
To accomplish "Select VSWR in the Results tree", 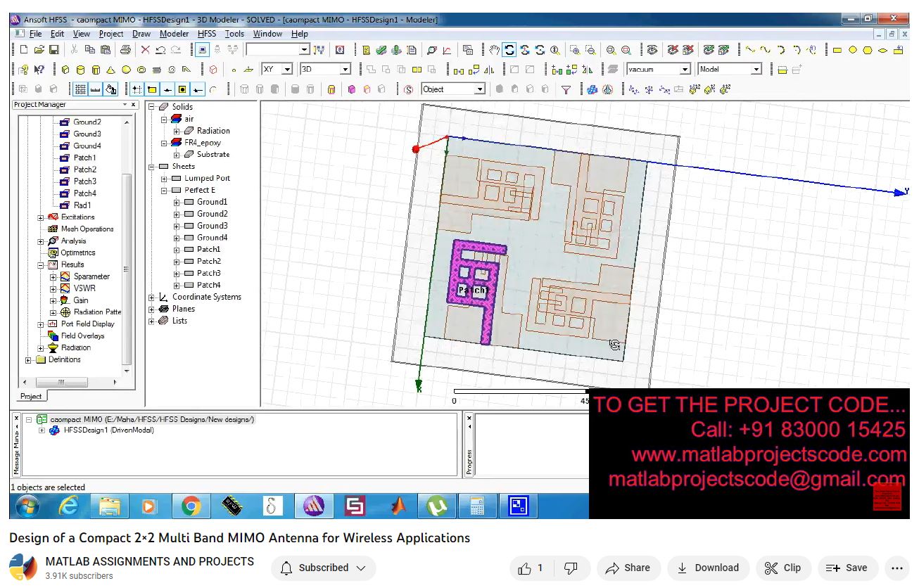I will tap(84, 288).
